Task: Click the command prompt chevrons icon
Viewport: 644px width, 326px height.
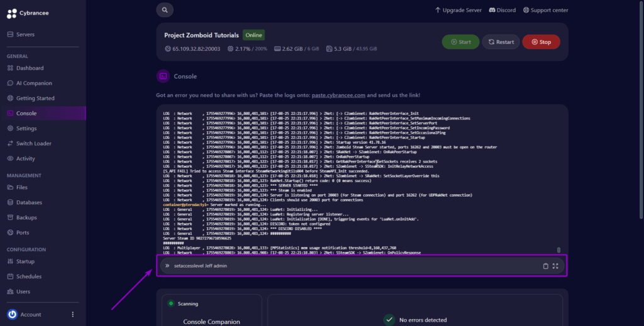Action: pyautogui.click(x=167, y=266)
